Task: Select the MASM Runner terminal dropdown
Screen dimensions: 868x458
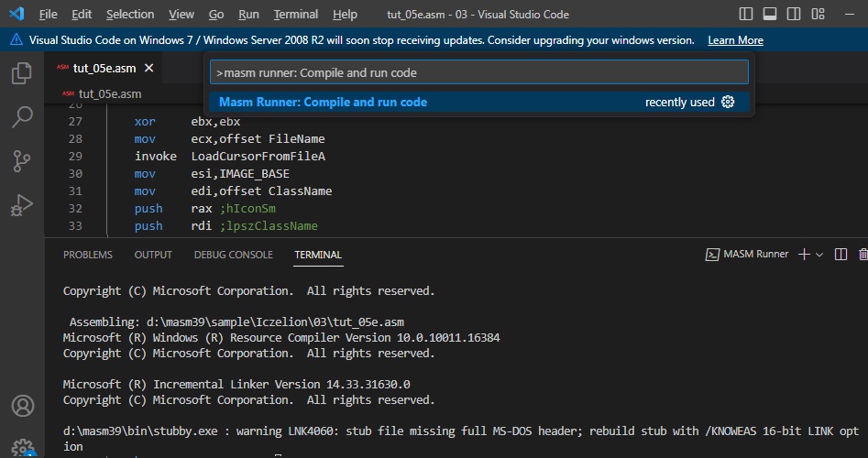Action: point(747,255)
